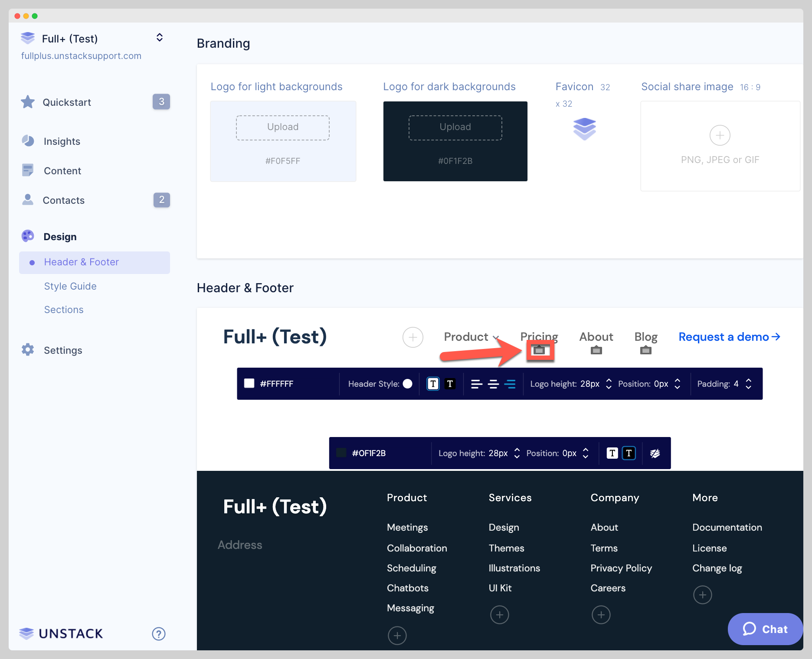Select the light text style T in header bar
Screen dimensions: 812x659
[x=432, y=384]
